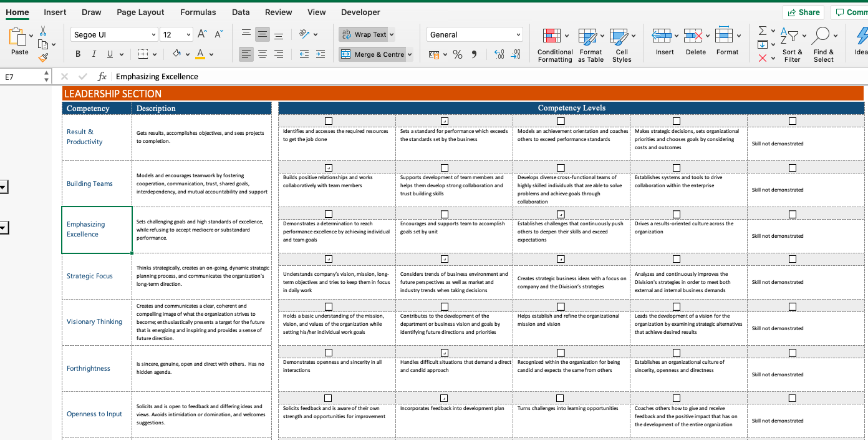The height and width of the screenshot is (440, 868).
Task: Open Cell Styles gallery
Action: coord(622,45)
